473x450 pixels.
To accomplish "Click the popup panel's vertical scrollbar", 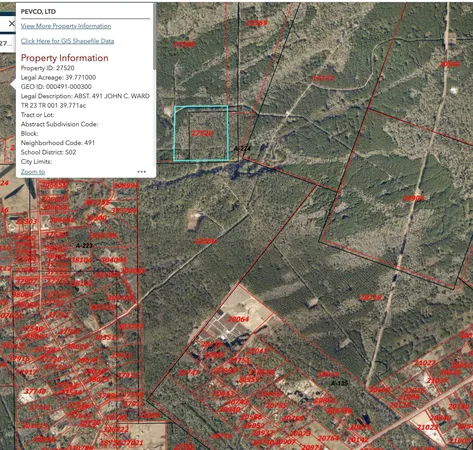I will (x=154, y=37).
